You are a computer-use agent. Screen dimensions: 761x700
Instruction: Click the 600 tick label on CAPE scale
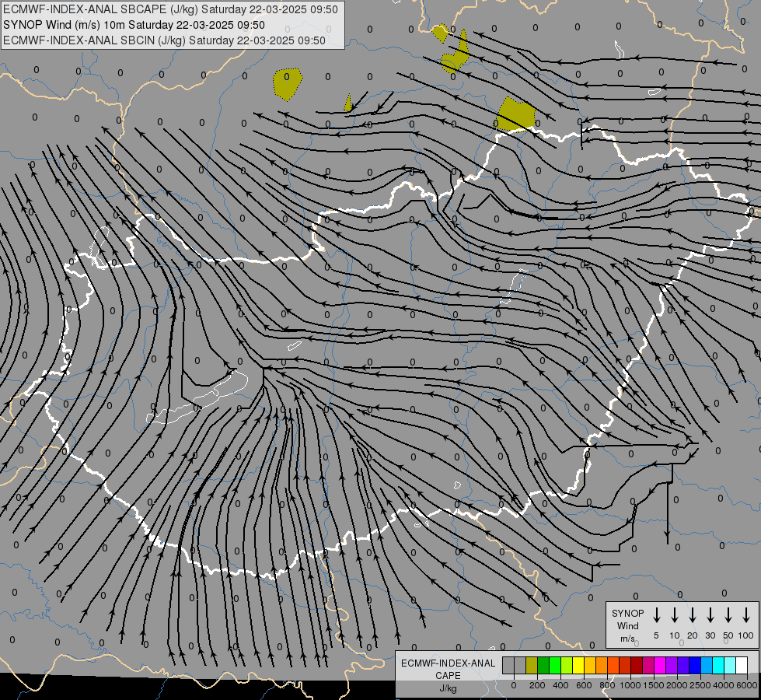(584, 685)
